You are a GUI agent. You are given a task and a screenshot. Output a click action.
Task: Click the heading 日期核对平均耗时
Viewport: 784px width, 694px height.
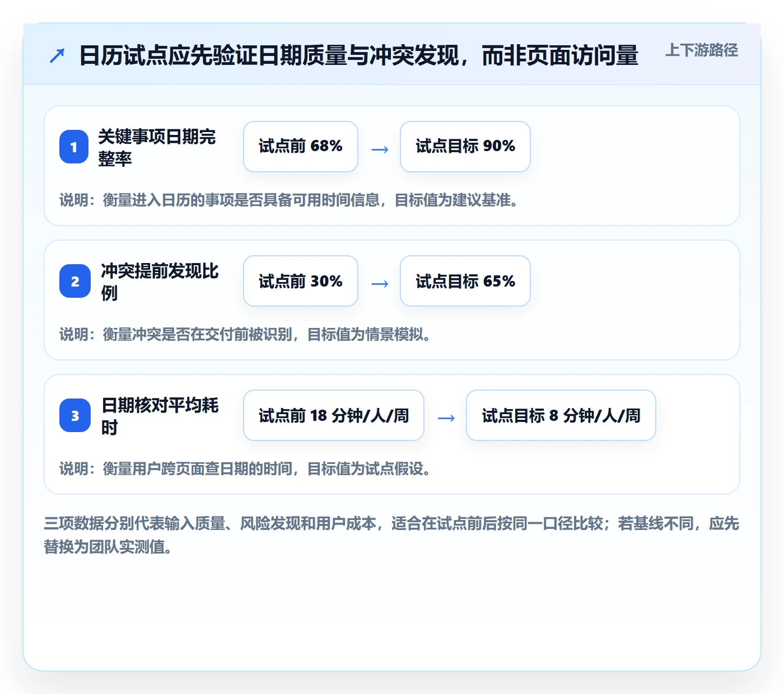click(x=160, y=416)
